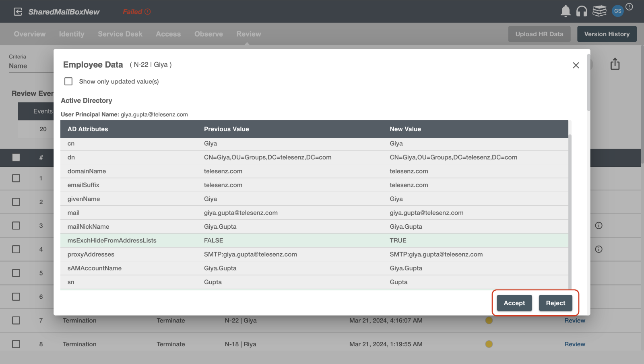
Task: Enable Show only updated value(s) checkbox
Action: (x=68, y=81)
